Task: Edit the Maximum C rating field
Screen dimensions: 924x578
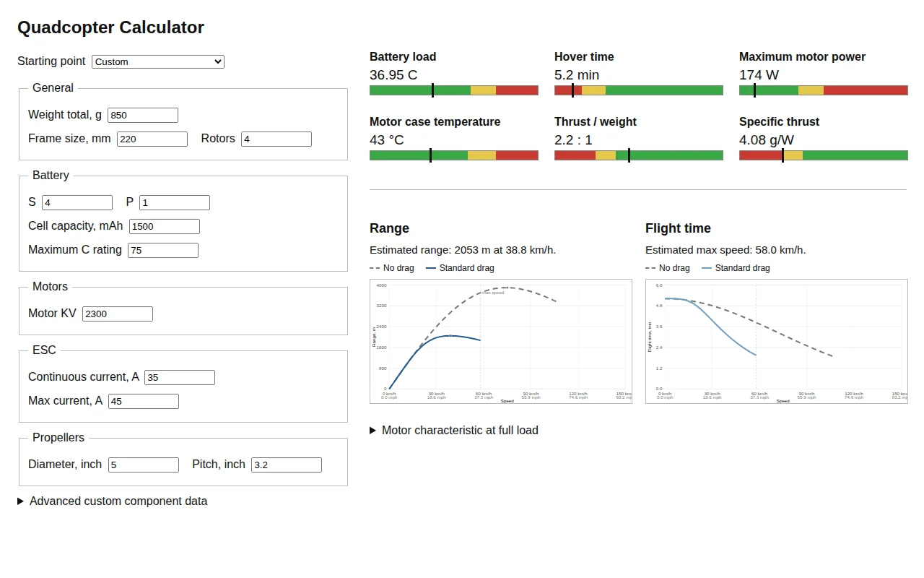Action: [x=163, y=250]
